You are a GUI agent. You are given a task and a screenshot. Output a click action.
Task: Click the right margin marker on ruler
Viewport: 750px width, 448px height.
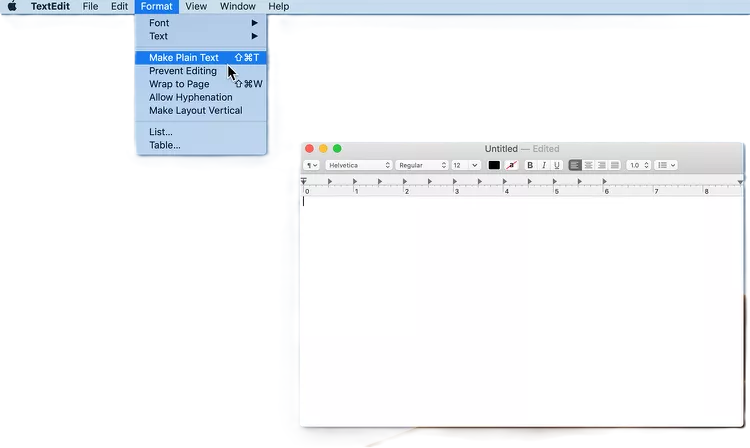740,182
